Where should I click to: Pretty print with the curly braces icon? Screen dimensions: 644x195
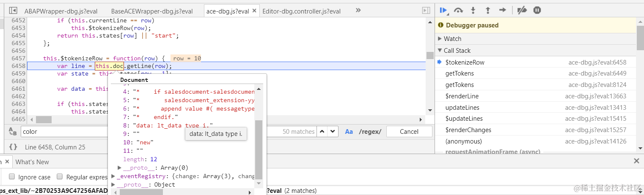coord(13,147)
